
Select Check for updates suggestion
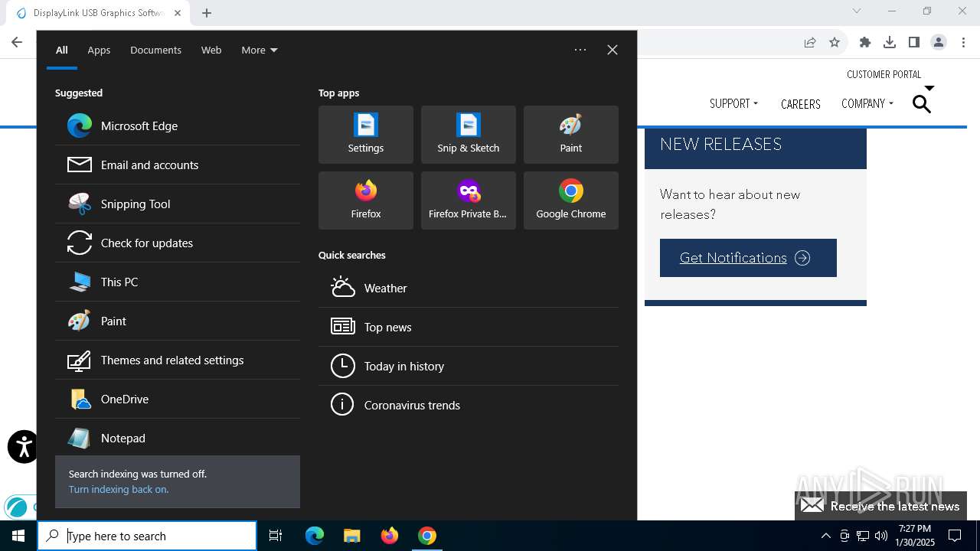click(x=178, y=243)
